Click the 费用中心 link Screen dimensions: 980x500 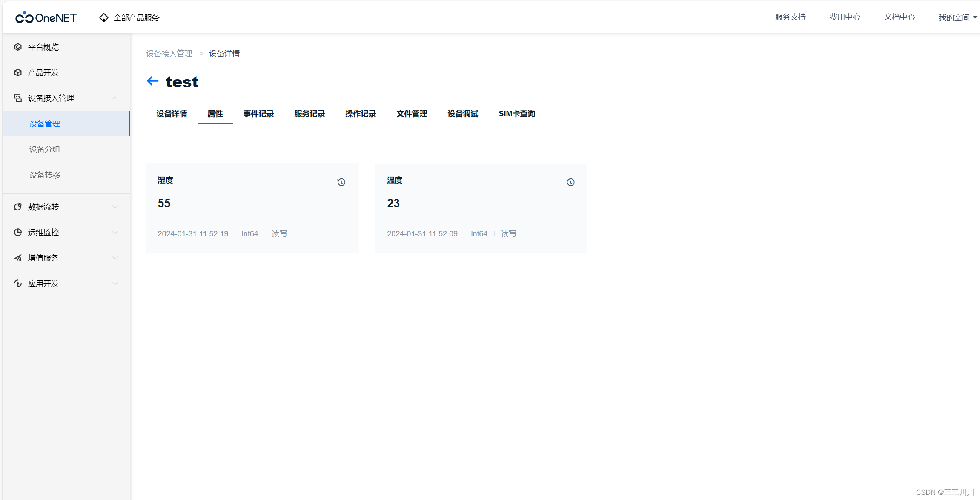845,17
